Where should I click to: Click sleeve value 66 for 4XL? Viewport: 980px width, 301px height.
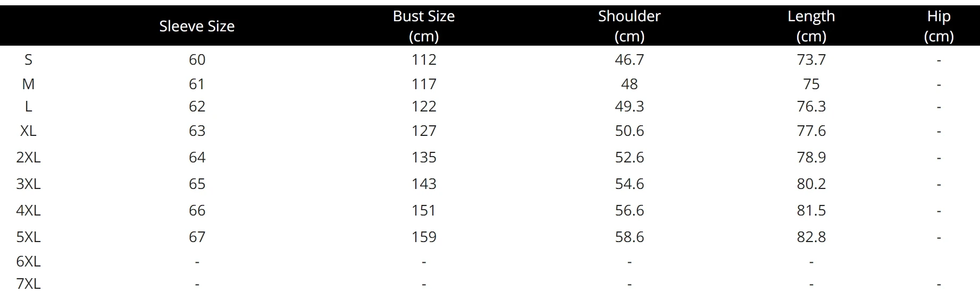coord(197,210)
